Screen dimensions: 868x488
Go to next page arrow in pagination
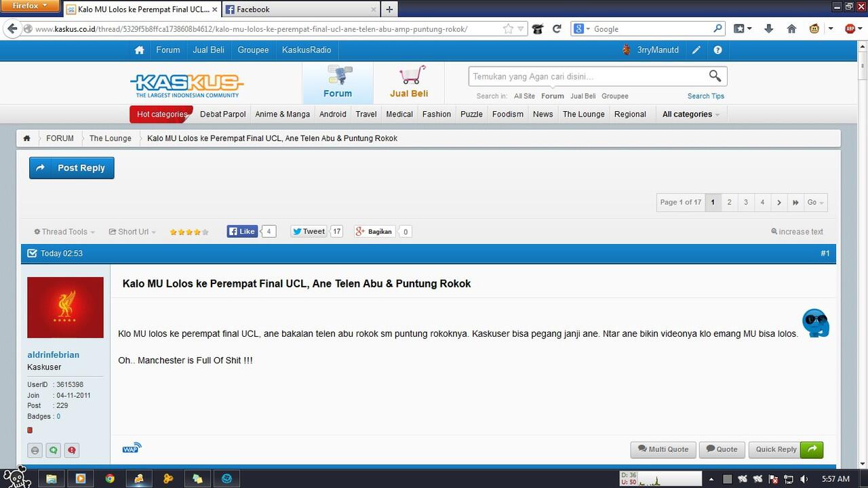778,202
